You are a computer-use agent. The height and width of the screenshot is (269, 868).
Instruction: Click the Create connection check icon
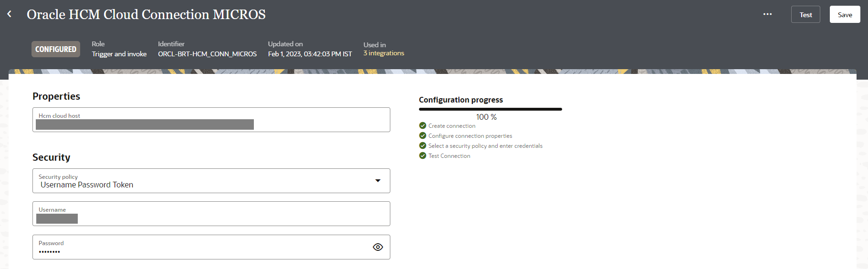tap(422, 125)
